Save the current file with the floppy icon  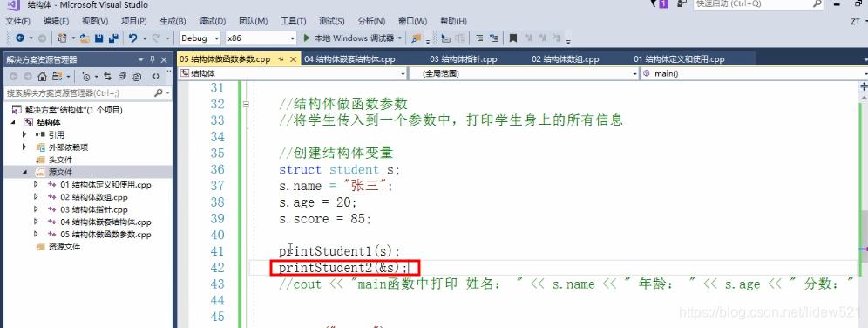[x=99, y=38]
